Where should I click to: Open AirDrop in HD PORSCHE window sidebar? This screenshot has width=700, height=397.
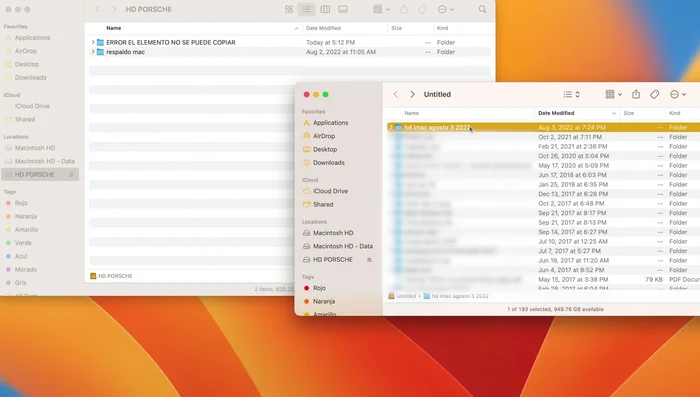(25, 51)
